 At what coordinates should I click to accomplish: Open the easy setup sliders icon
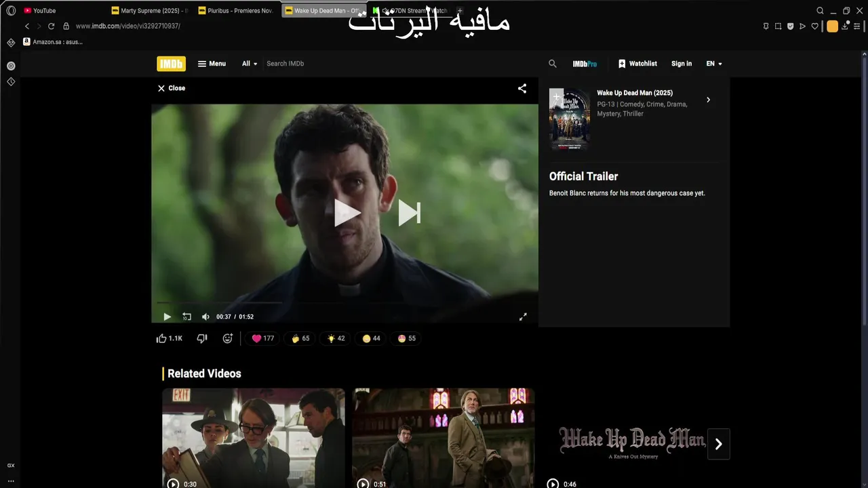coord(856,26)
